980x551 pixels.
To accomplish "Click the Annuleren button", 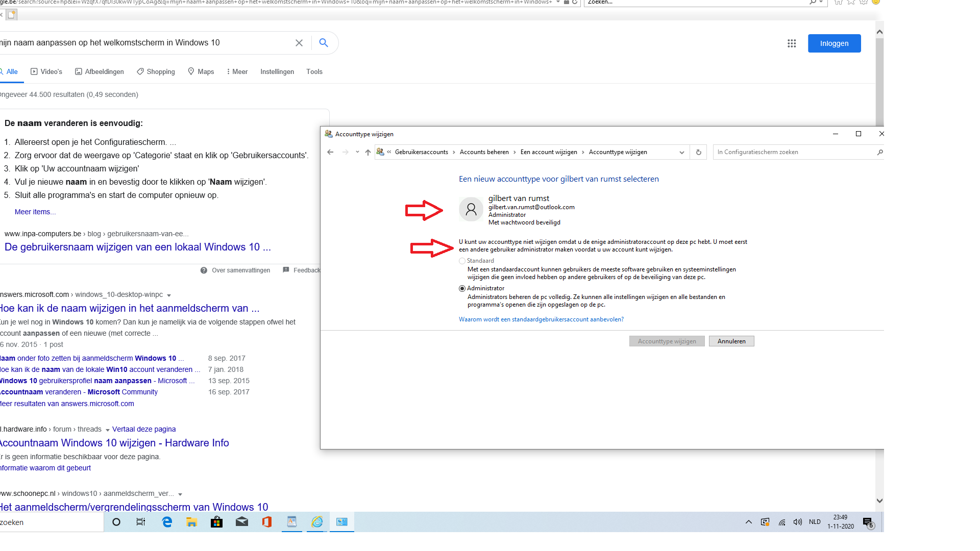I will pos(731,341).
